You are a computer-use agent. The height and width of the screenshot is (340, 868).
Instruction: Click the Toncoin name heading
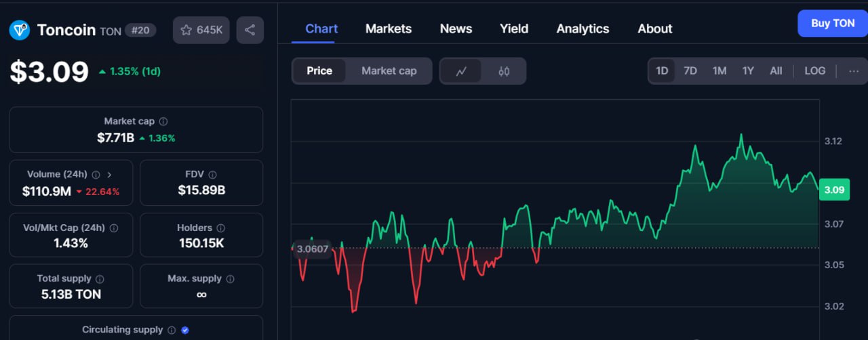click(66, 30)
